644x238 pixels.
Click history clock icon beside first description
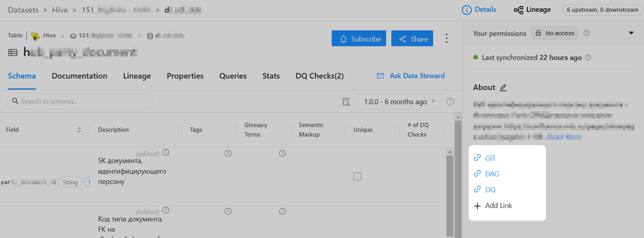(x=166, y=152)
